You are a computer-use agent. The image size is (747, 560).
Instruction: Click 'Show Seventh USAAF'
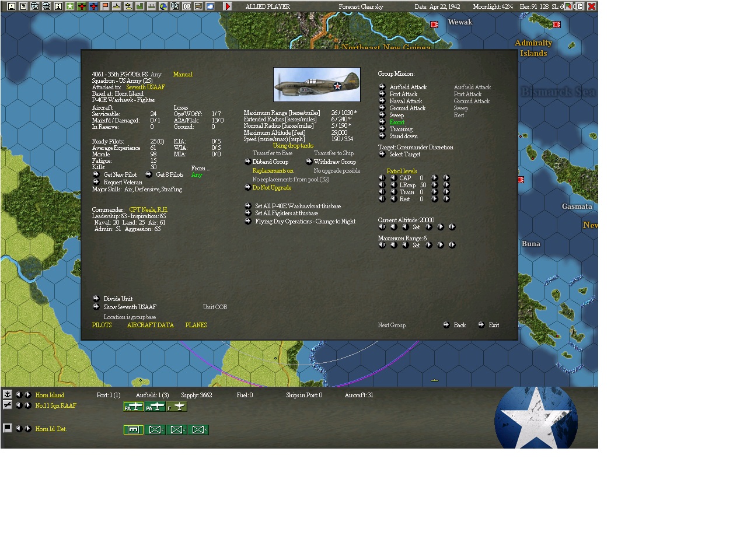96,307
